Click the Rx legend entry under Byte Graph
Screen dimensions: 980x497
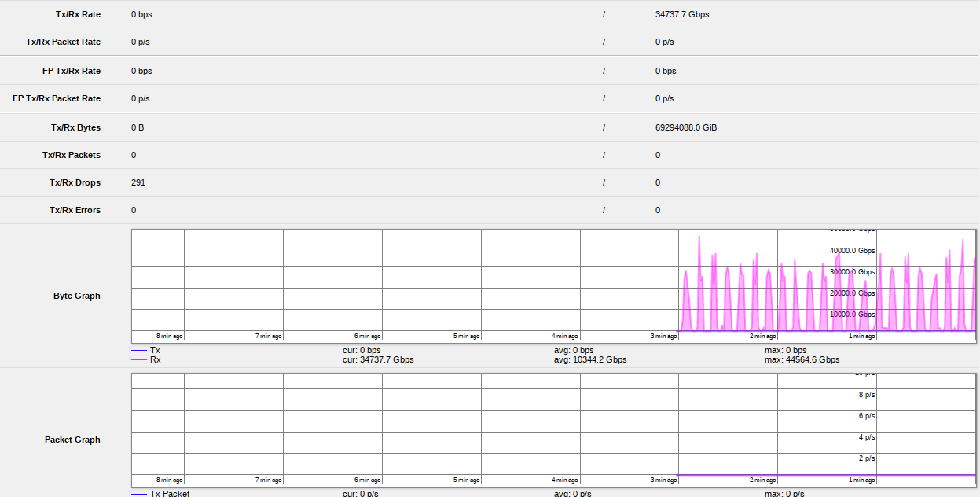point(146,359)
